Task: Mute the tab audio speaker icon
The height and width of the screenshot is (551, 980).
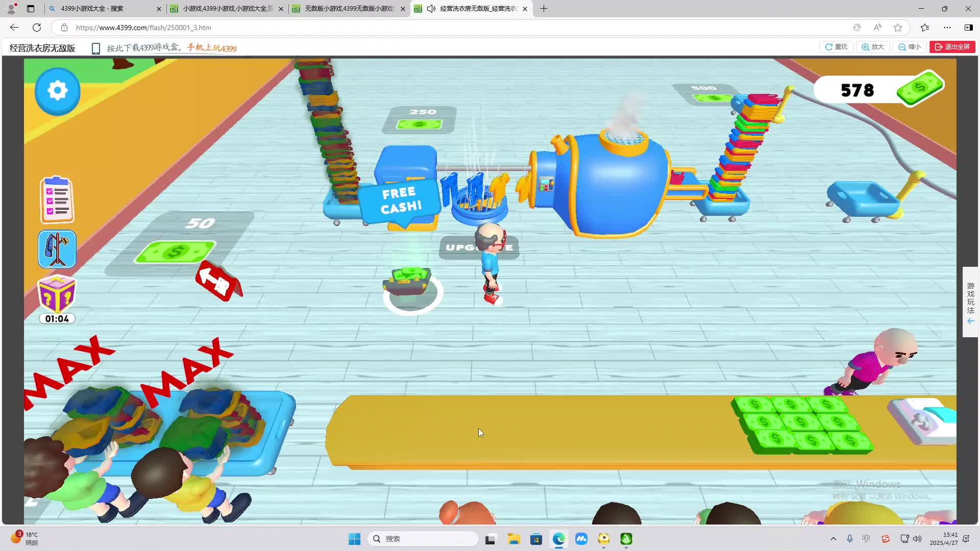Action: point(431,9)
